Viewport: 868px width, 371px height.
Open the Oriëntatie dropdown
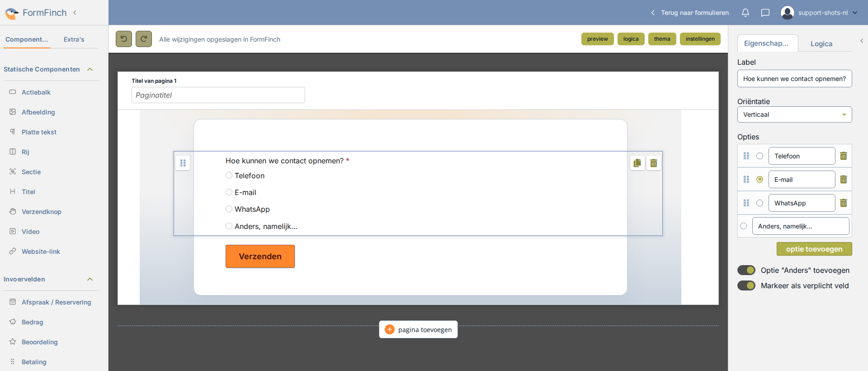click(x=795, y=114)
